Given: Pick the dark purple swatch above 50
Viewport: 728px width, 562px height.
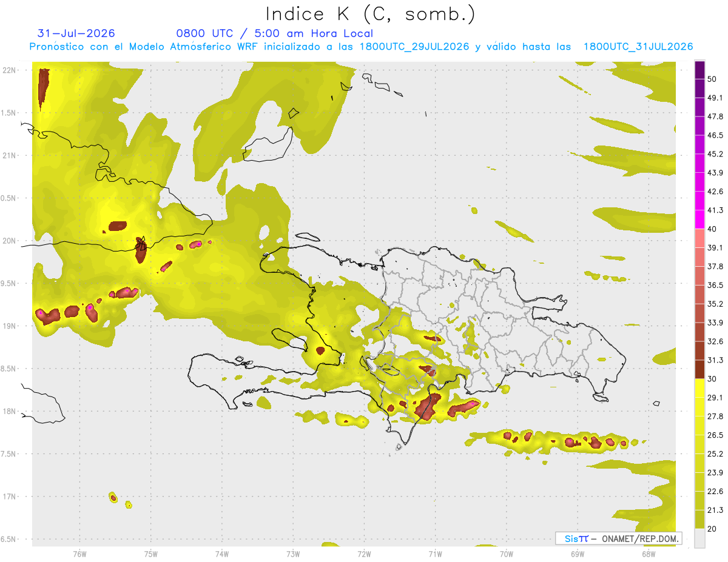Looking at the screenshot, I should [x=699, y=70].
